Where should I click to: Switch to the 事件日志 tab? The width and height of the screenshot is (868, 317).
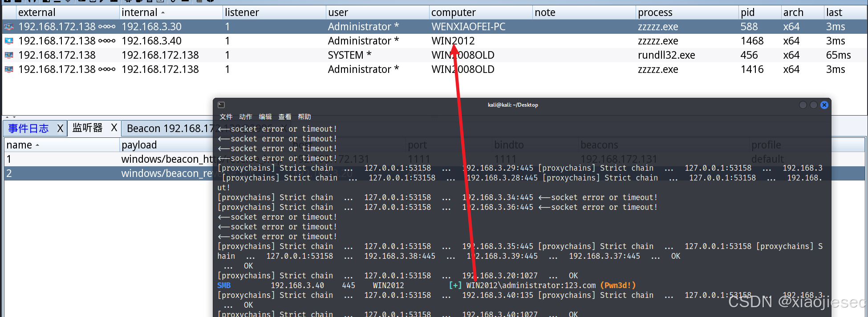click(x=28, y=128)
